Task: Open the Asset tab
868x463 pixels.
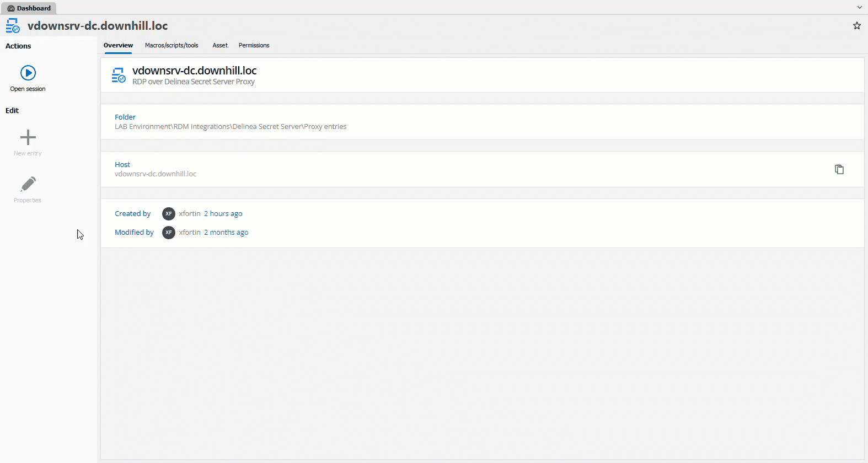Action: point(220,45)
